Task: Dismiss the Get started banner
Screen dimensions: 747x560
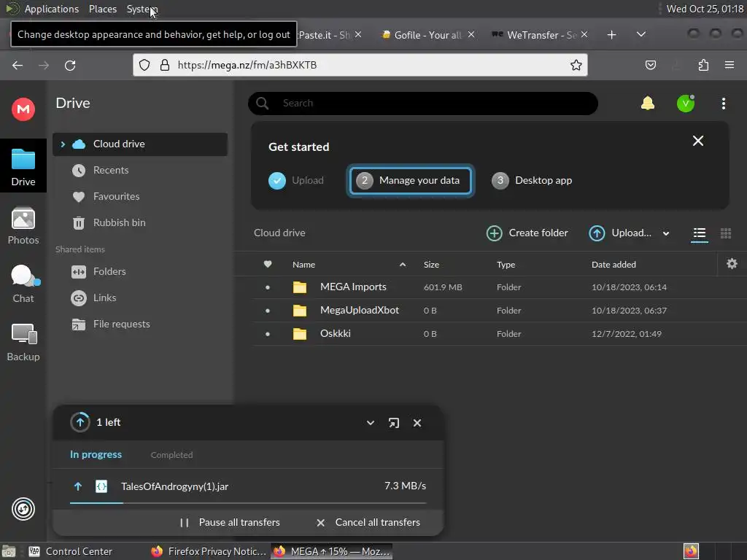Action: (x=698, y=141)
